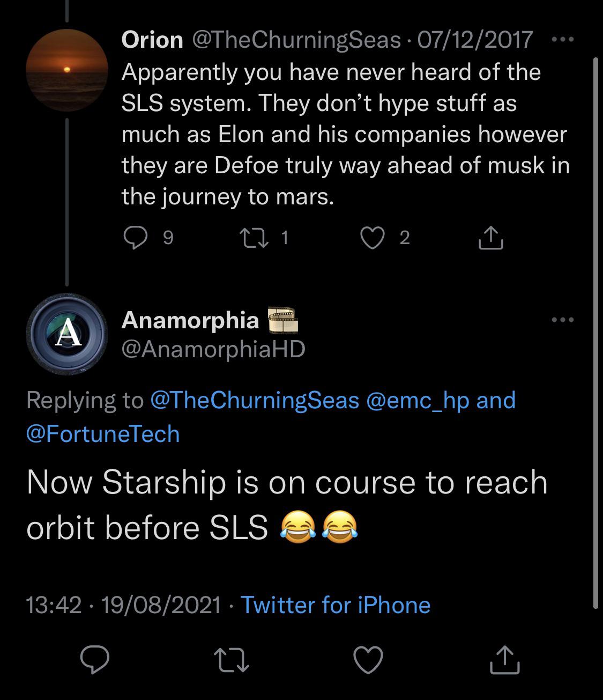Open more options on Orion's tweet
This screenshot has height=700, width=603.
point(562,40)
